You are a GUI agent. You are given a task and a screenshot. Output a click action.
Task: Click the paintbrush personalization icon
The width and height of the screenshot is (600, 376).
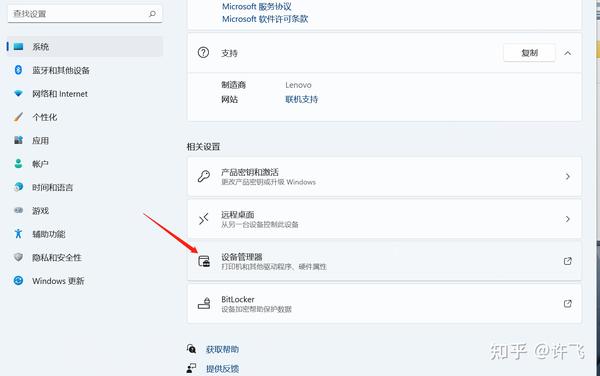pyautogui.click(x=18, y=117)
